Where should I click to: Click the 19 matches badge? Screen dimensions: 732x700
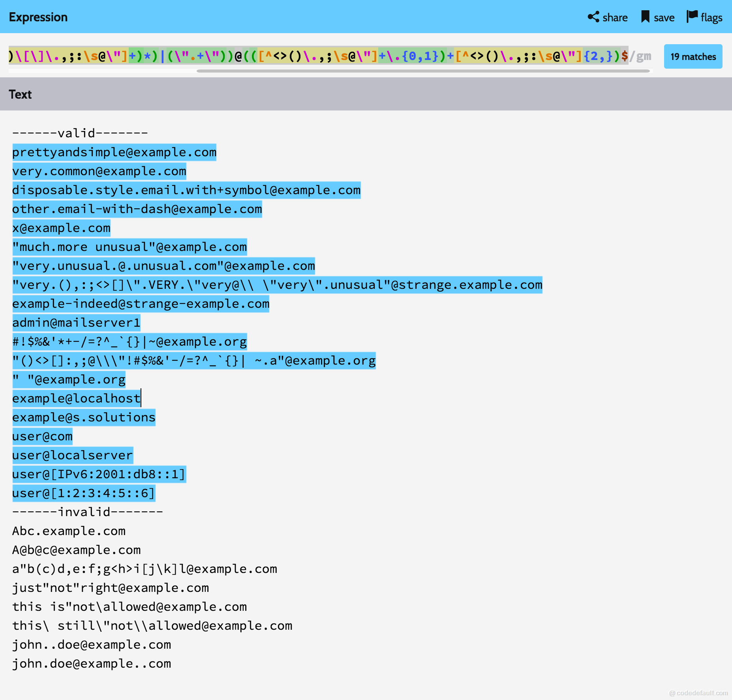[693, 56]
